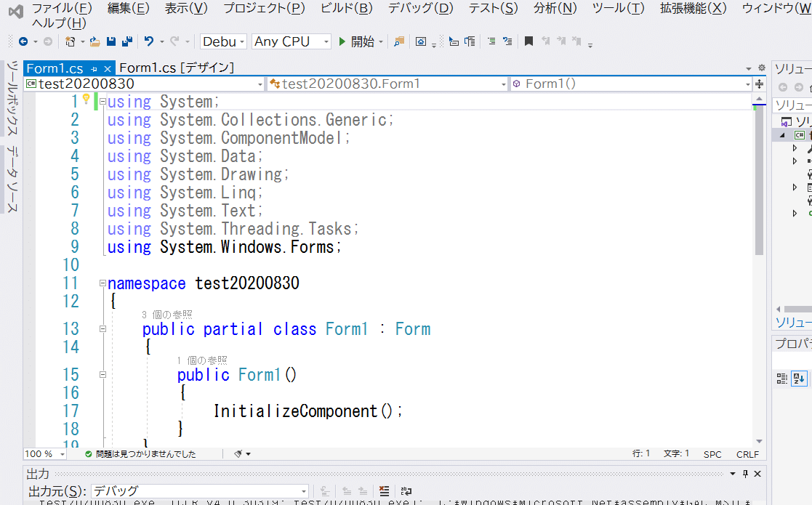The height and width of the screenshot is (505, 812).
Task: Click the Navigate Backward arrow icon
Action: coord(24,41)
